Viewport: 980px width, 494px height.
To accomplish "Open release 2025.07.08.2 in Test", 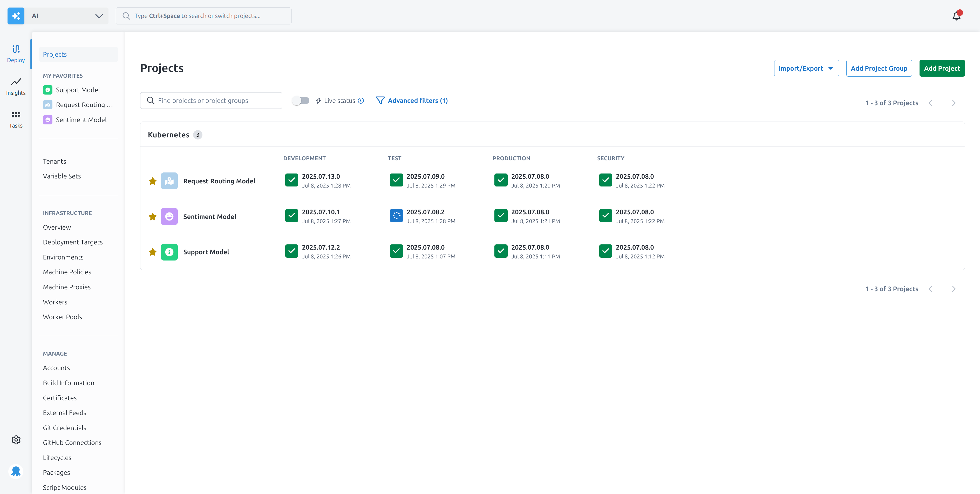I will point(426,212).
